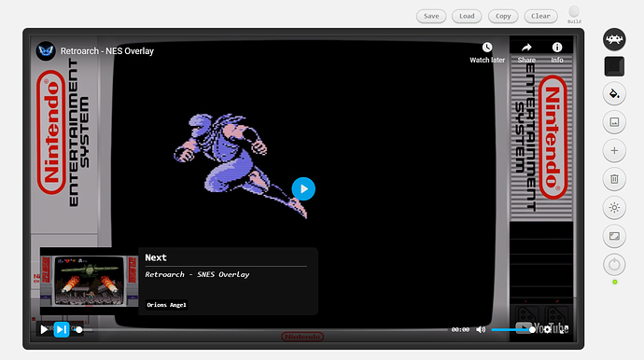Click the Watch later clock icon

pos(487,48)
